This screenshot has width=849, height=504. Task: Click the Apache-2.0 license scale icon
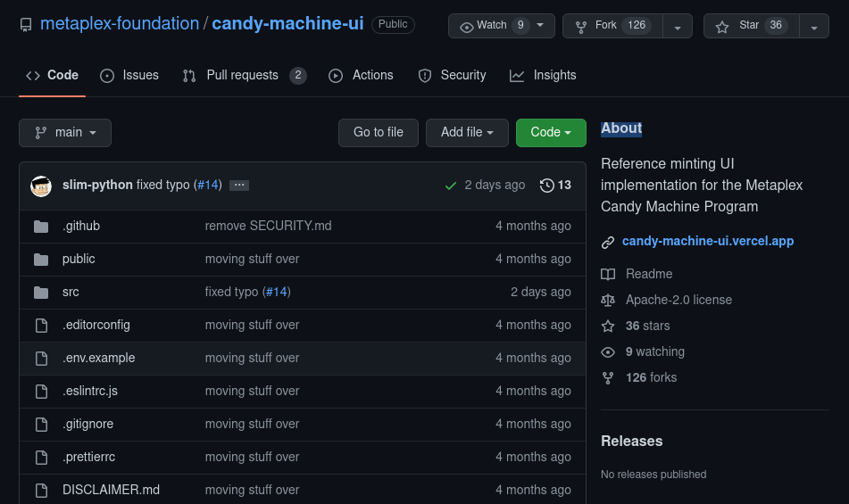click(x=608, y=300)
